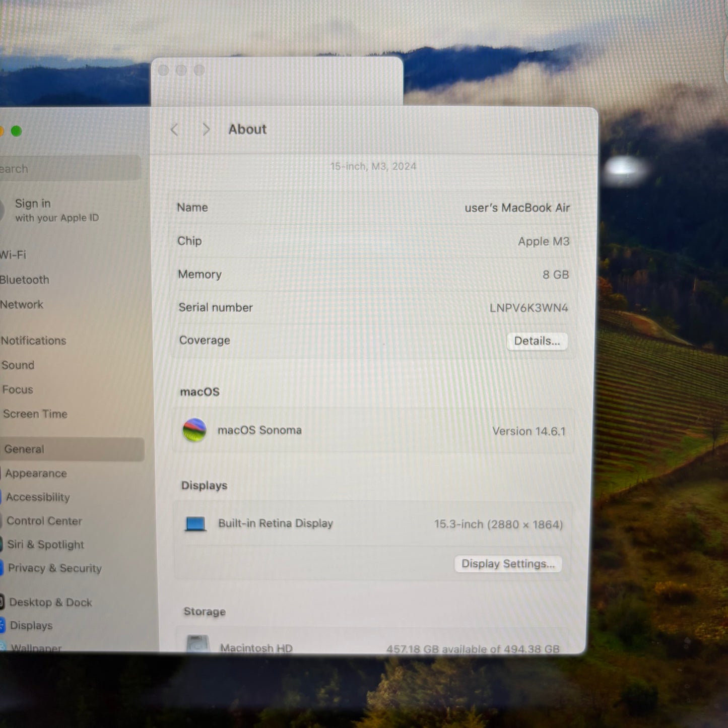Click the Built-in Retina Display label
The width and height of the screenshot is (728, 728).
click(276, 523)
